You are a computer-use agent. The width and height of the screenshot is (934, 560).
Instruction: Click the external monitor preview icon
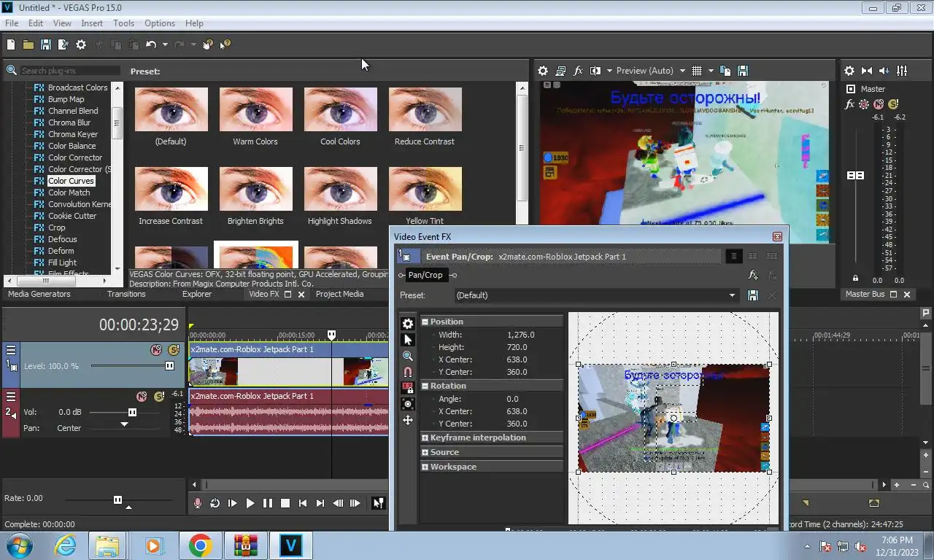560,71
